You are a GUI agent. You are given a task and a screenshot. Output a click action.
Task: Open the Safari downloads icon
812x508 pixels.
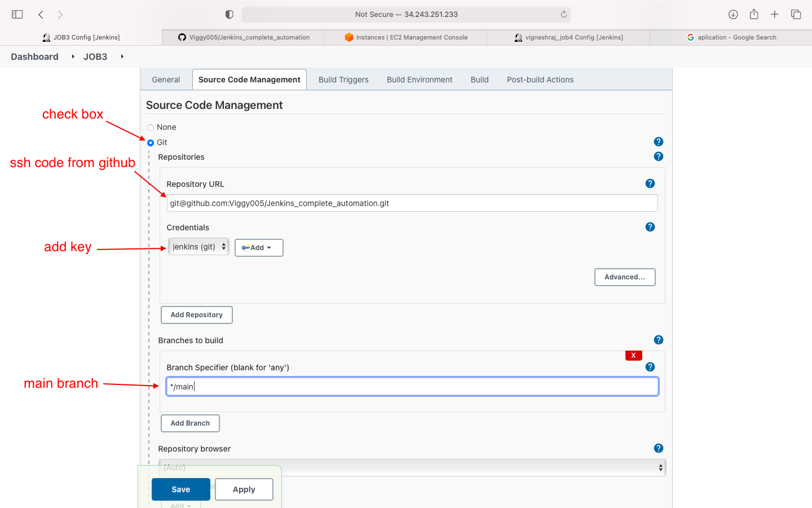pos(733,14)
